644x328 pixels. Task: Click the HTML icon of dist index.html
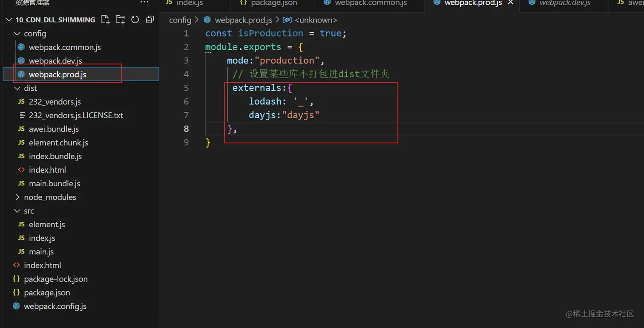pos(21,170)
